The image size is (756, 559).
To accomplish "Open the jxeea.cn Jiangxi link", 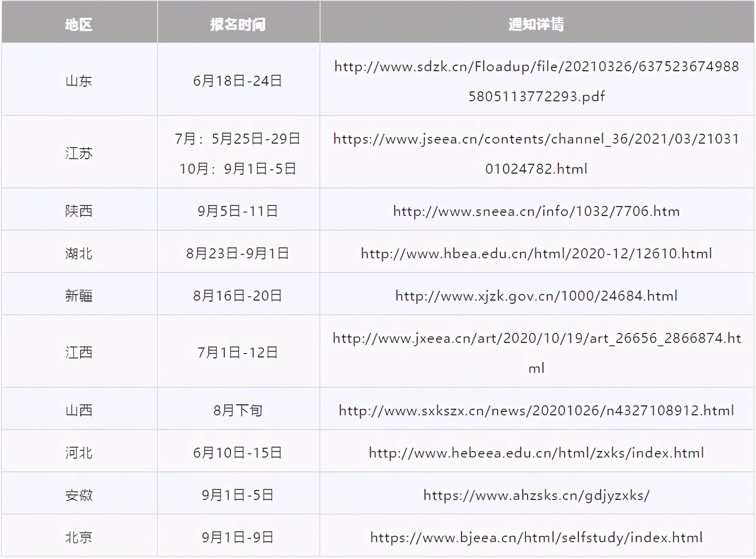I will tap(537, 353).
